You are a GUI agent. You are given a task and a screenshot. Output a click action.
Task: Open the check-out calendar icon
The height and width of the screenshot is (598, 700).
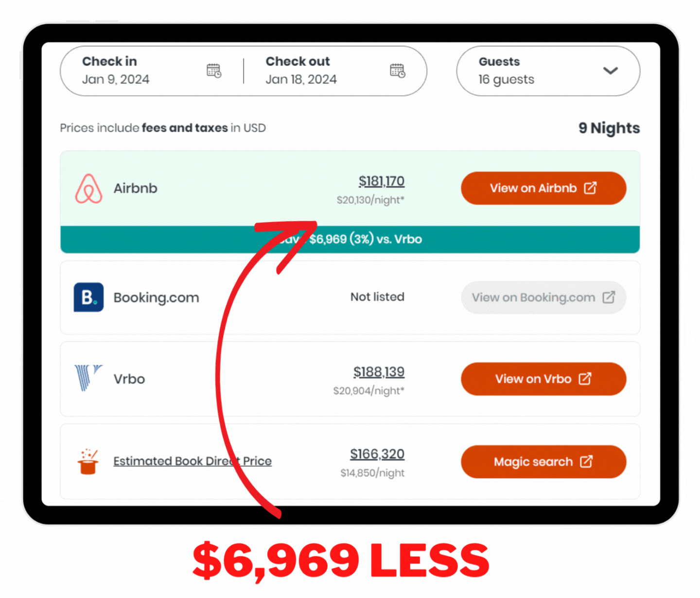coord(398,70)
